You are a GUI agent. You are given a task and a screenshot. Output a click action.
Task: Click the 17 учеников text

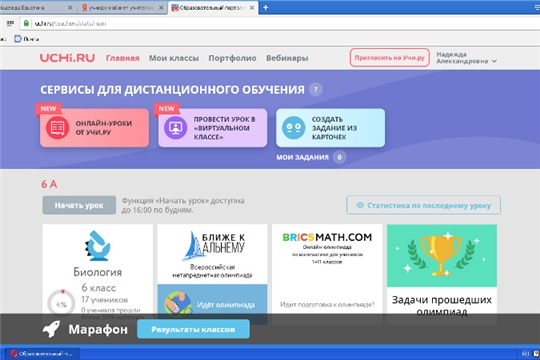coord(104,300)
